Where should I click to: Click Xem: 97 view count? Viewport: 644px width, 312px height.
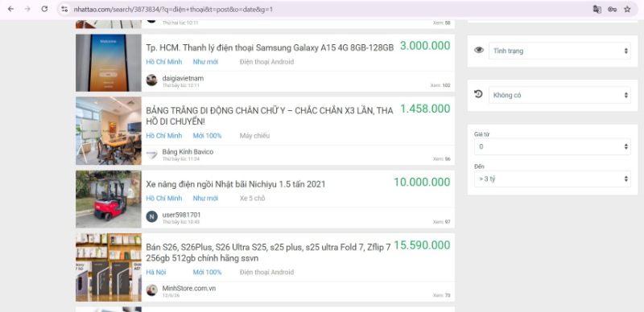[x=441, y=222]
